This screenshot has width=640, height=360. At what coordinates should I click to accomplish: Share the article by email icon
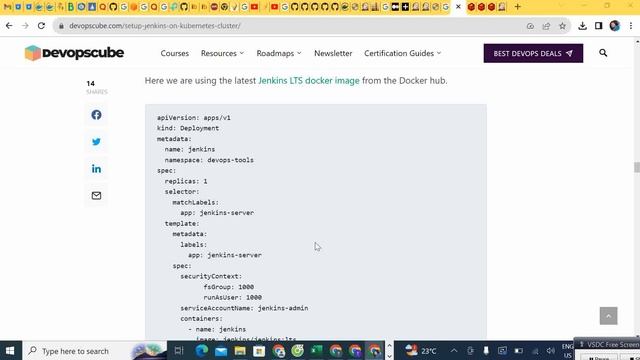pos(96,196)
